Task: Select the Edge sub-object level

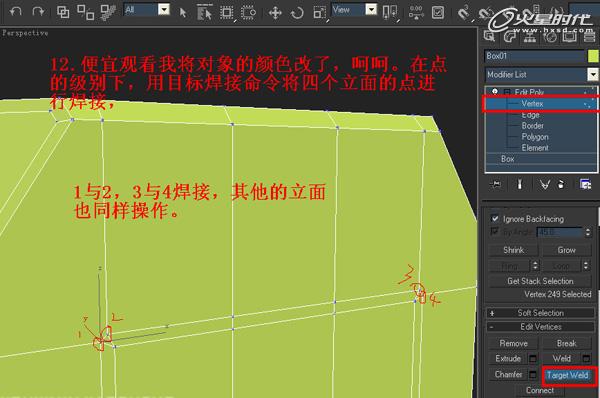Action: 530,115
